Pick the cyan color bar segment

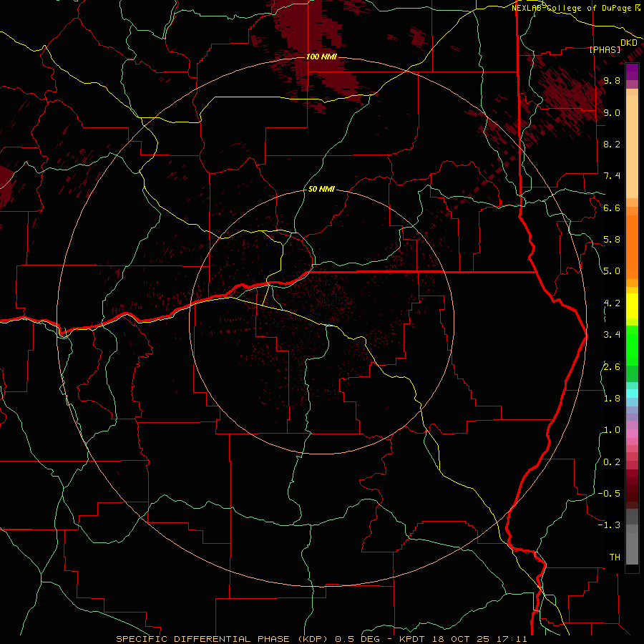coord(632,393)
